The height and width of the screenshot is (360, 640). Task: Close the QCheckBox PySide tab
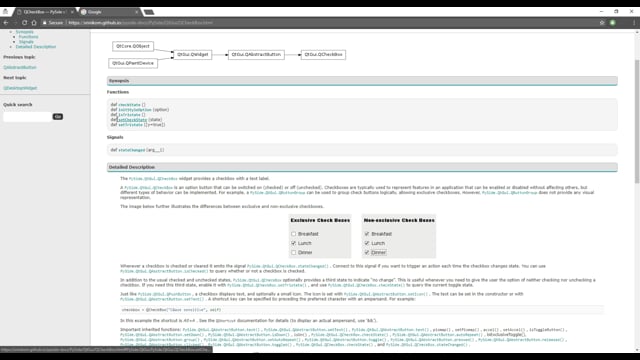click(x=72, y=12)
